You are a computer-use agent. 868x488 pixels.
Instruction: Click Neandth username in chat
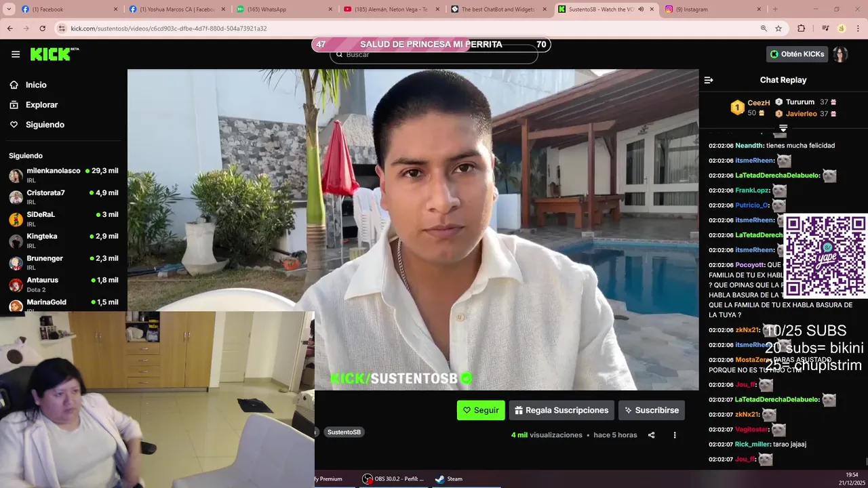749,146
